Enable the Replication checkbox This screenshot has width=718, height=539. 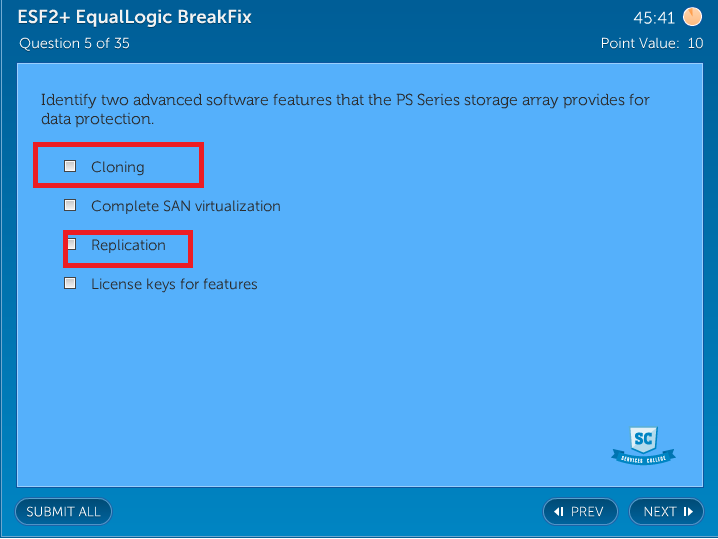tap(71, 244)
